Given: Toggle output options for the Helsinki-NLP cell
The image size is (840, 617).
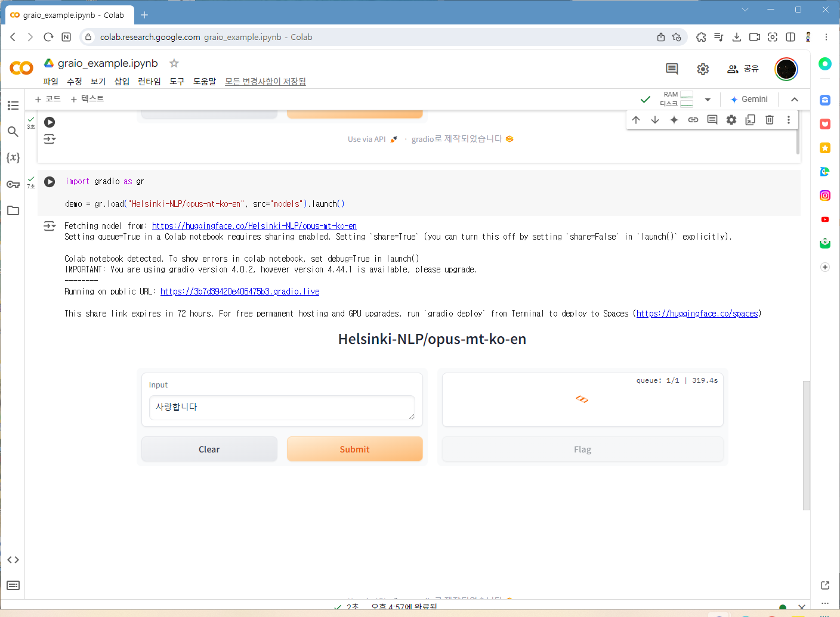Looking at the screenshot, I should tap(50, 227).
